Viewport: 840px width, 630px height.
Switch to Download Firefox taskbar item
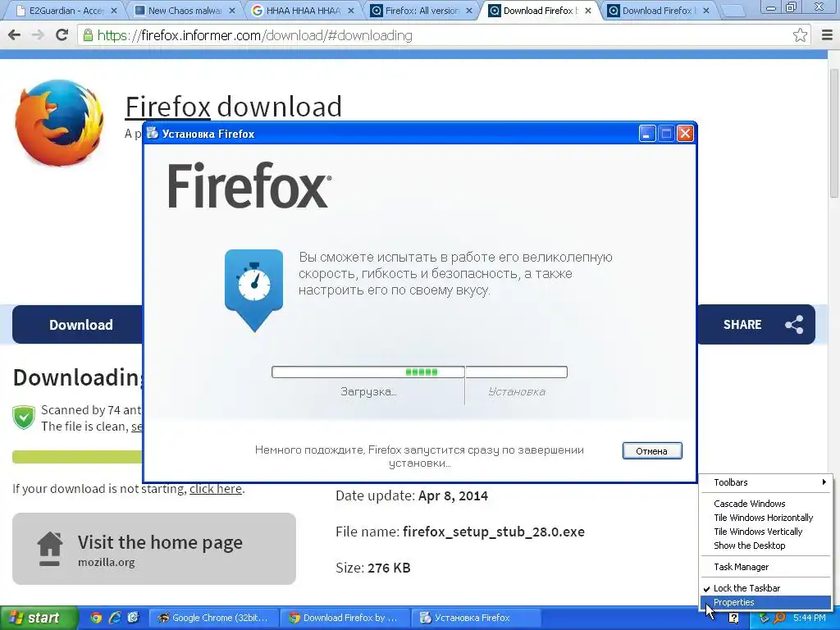(345, 618)
